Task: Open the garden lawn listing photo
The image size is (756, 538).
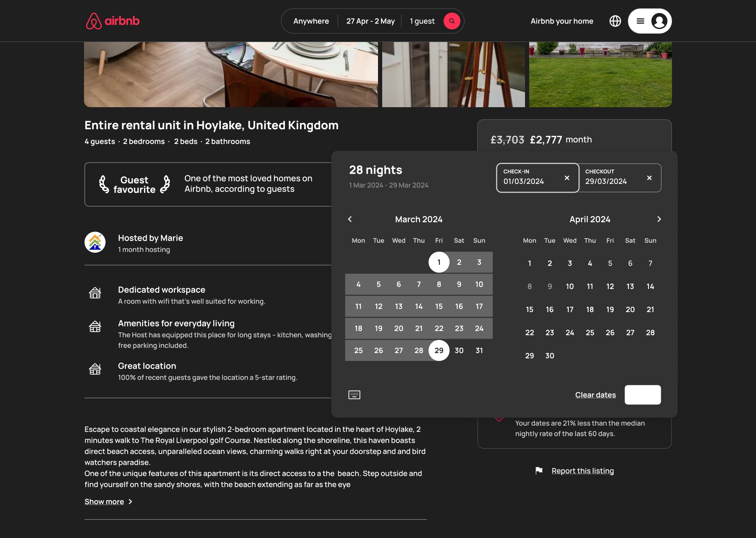Action: point(600,75)
